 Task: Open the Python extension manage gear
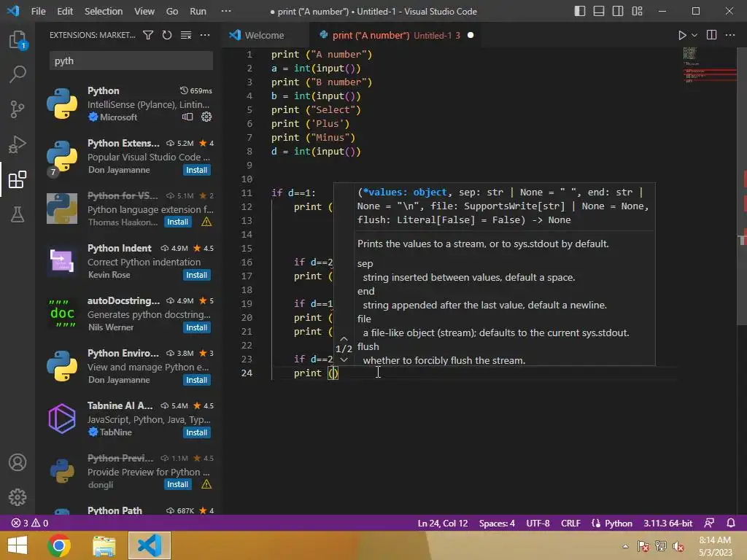[206, 117]
